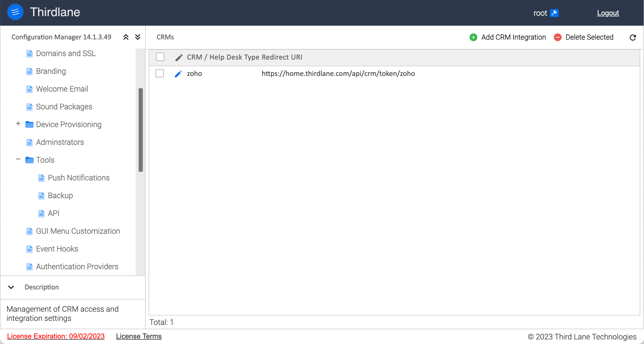The height and width of the screenshot is (344, 644).
Task: Click the Add CRM Integration button
Action: [507, 37]
